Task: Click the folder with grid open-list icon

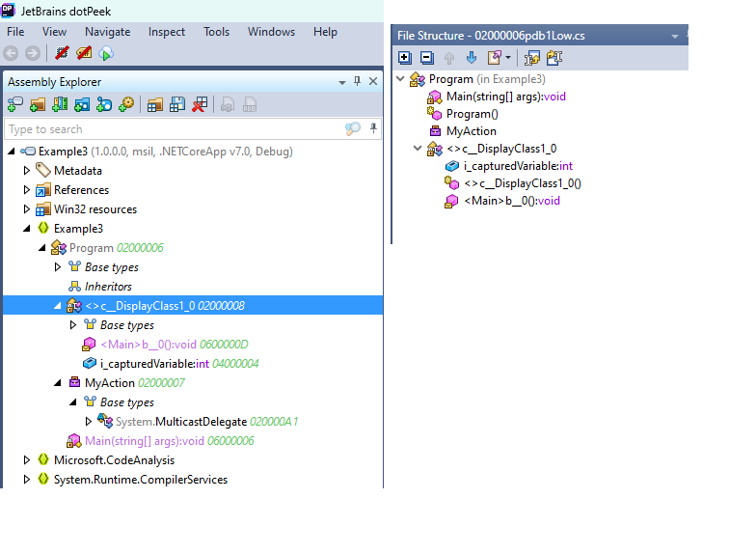Action: (154, 104)
